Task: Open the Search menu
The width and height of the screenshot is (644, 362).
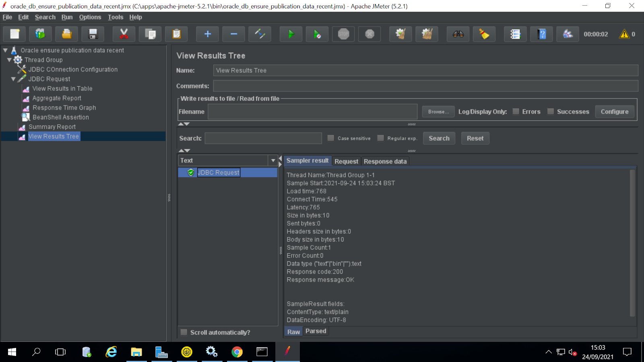Action: tap(45, 17)
